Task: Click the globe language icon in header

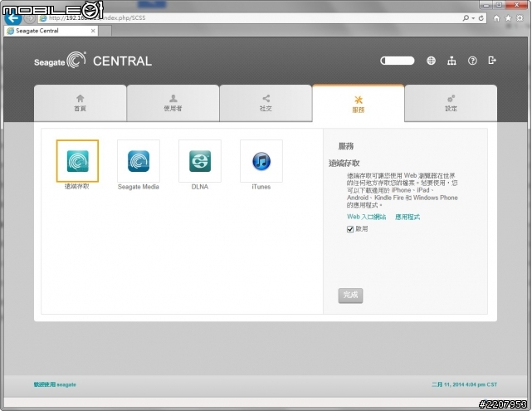Action: pos(431,61)
